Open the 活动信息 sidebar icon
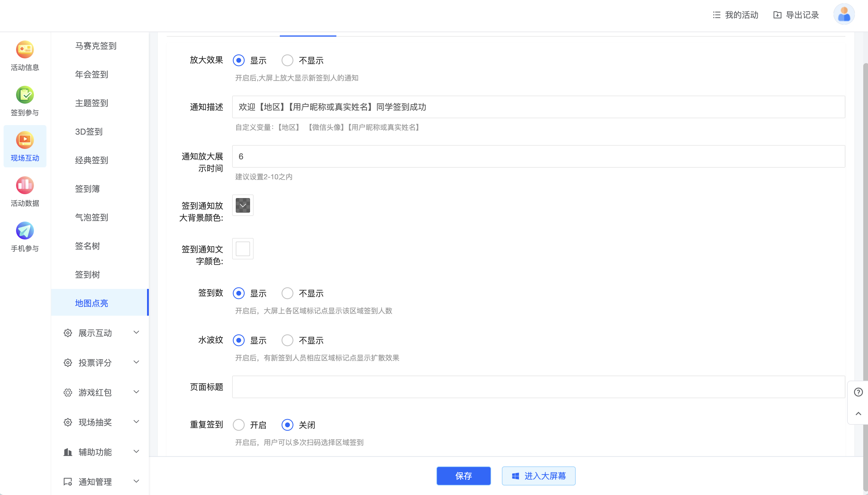Image resolution: width=868 pixels, height=495 pixels. click(25, 50)
